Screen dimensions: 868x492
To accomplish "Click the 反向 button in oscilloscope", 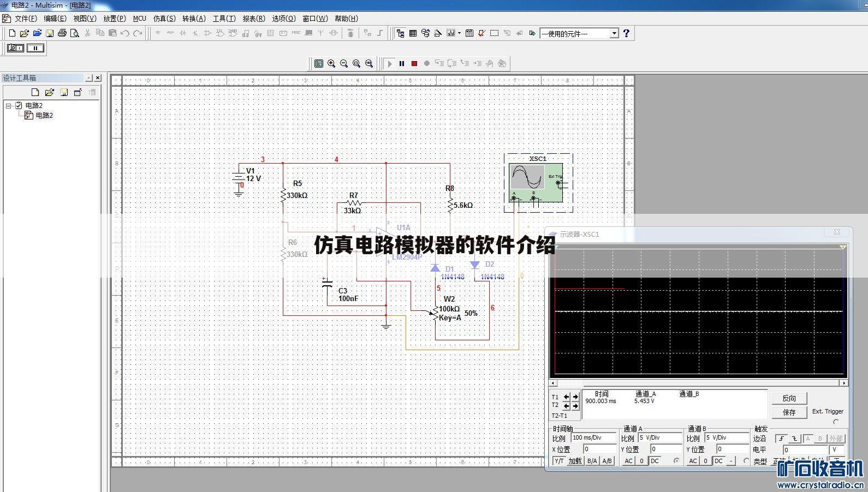I will tap(789, 398).
